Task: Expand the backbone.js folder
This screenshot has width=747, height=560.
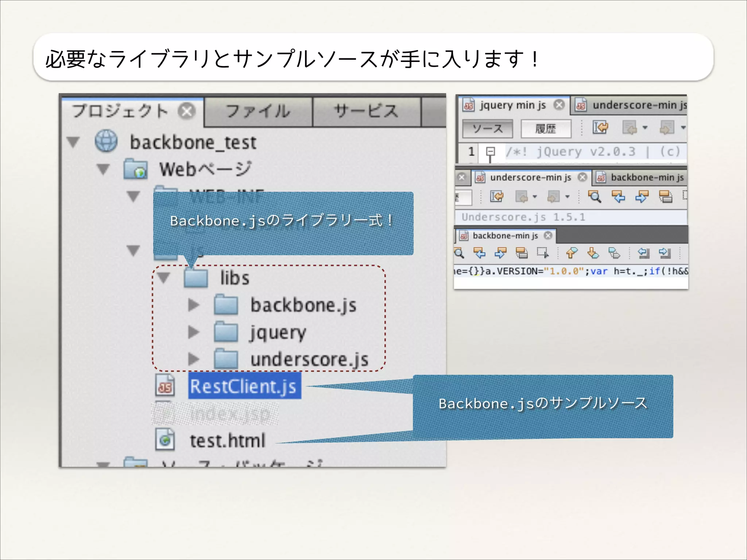Action: pos(194,305)
